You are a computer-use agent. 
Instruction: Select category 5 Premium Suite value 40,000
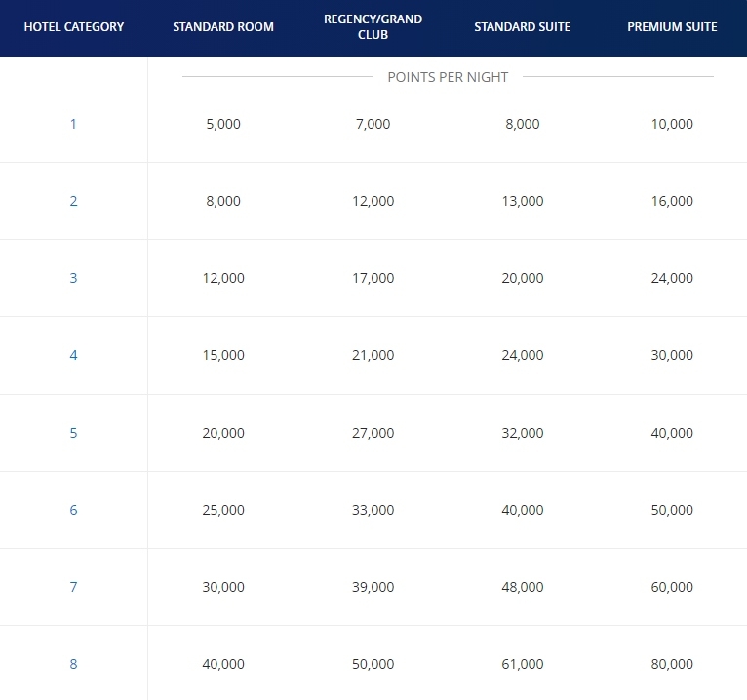[x=672, y=433]
